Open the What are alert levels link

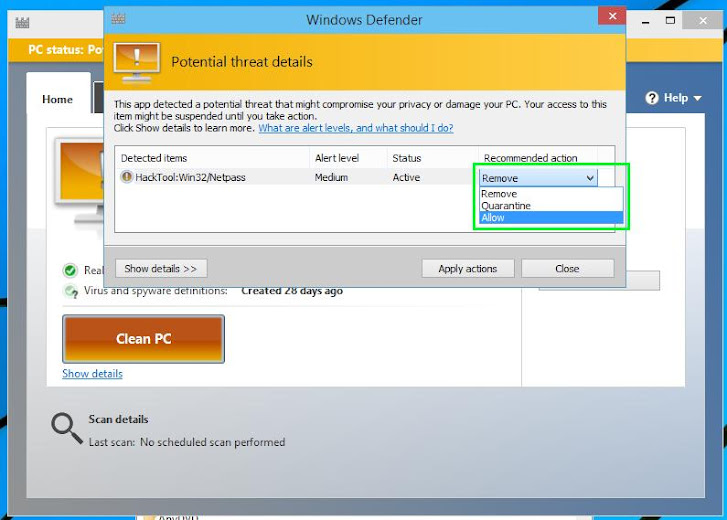[x=356, y=128]
